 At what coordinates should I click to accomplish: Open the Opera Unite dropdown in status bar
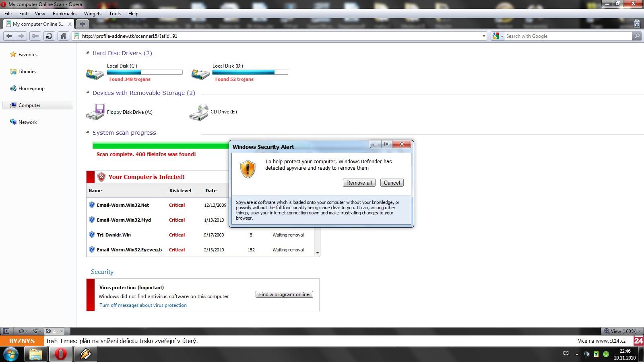[37, 331]
